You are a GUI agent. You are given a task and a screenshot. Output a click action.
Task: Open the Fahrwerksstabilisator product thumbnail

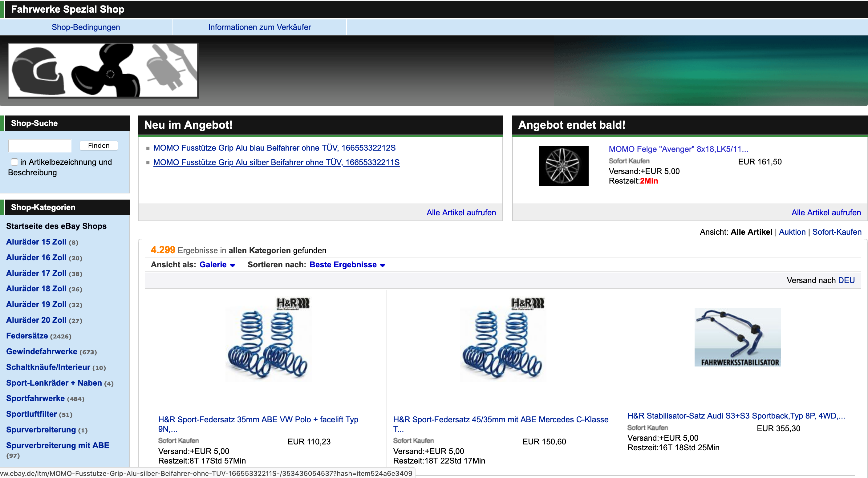pyautogui.click(x=737, y=337)
